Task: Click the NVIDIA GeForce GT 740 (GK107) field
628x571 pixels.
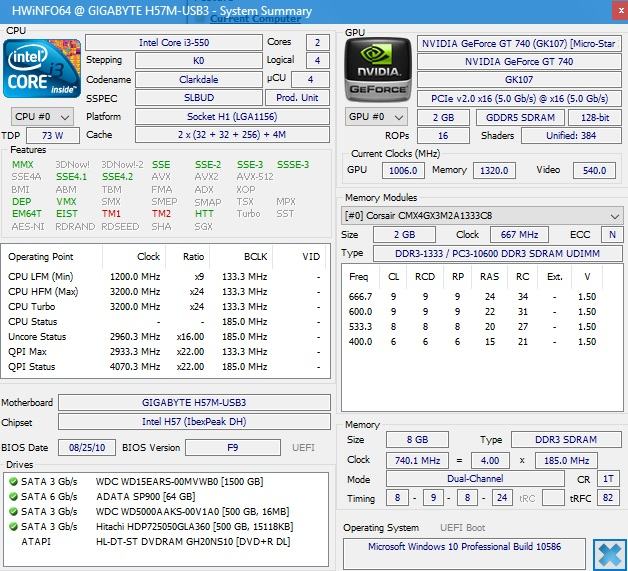Action: (519, 44)
